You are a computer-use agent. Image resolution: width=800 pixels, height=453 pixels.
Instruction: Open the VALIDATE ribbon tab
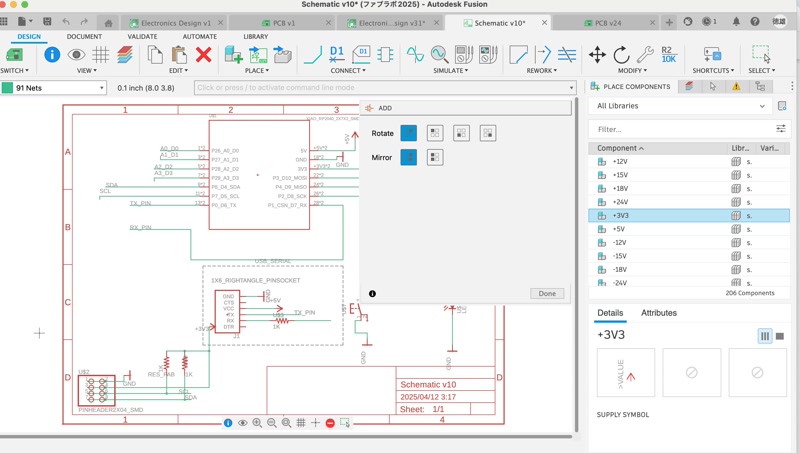[x=142, y=37]
